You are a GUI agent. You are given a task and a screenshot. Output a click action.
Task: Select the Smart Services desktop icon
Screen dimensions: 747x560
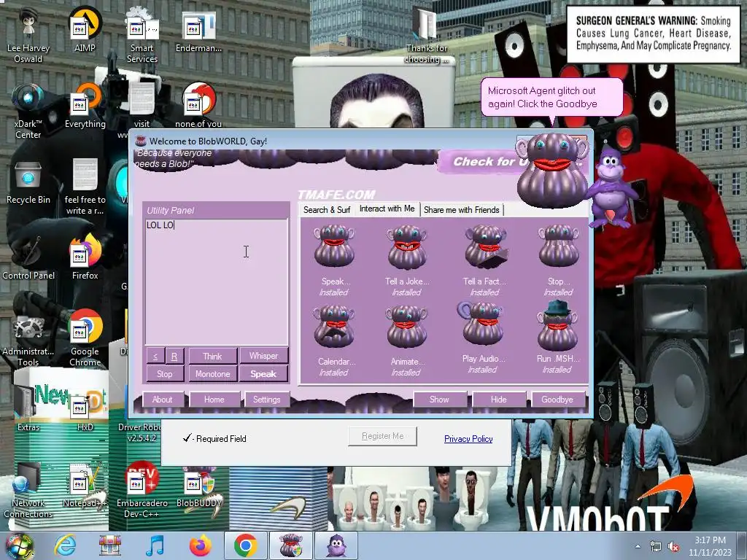142,36
